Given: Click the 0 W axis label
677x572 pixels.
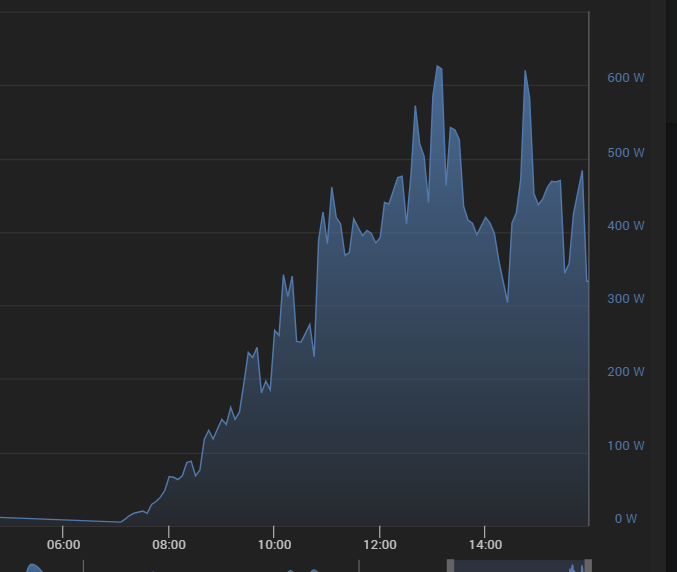Looking at the screenshot, I should pyautogui.click(x=625, y=518).
